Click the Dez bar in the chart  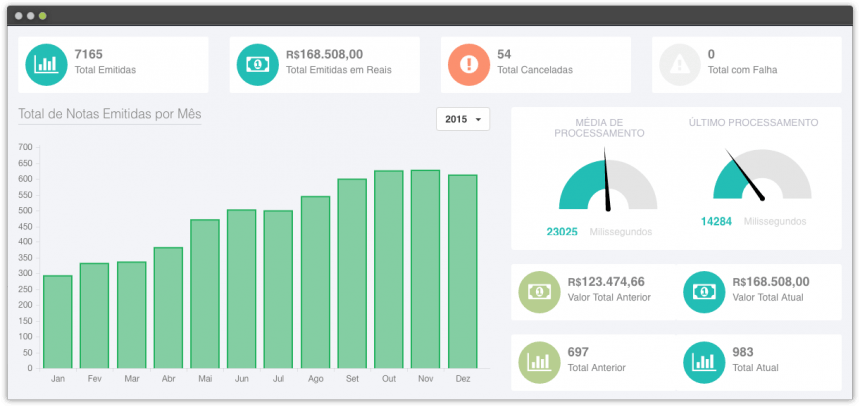[462, 271]
